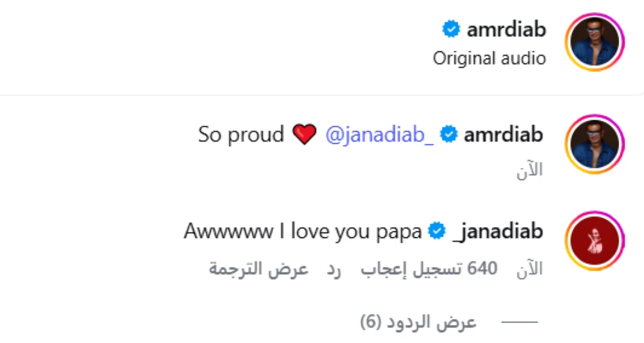This screenshot has width=644, height=343.
Task: Open the @janadiab_ mention link
Action: tap(379, 134)
